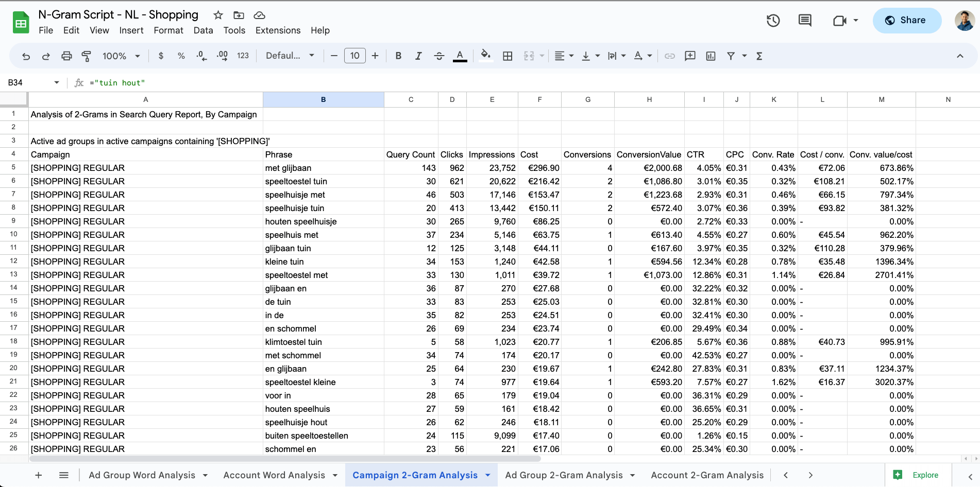Image resolution: width=980 pixels, height=487 pixels.
Task: Toggle italic formatting
Action: click(x=418, y=56)
